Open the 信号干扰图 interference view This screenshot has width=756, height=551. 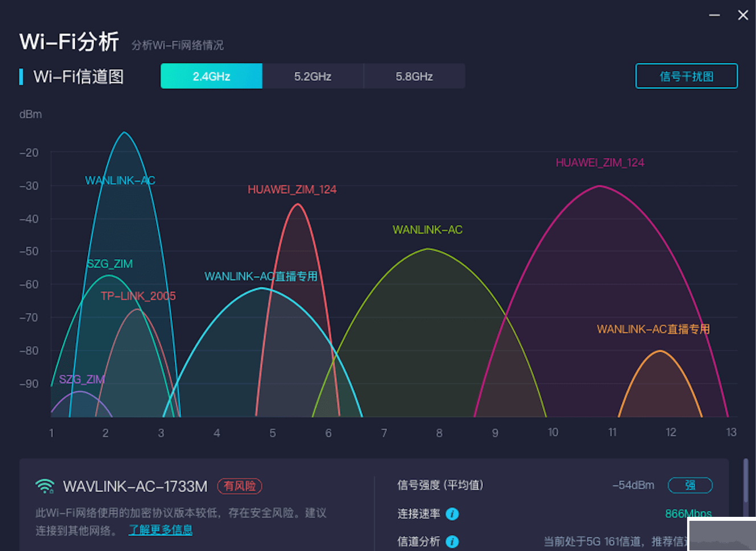coord(686,76)
